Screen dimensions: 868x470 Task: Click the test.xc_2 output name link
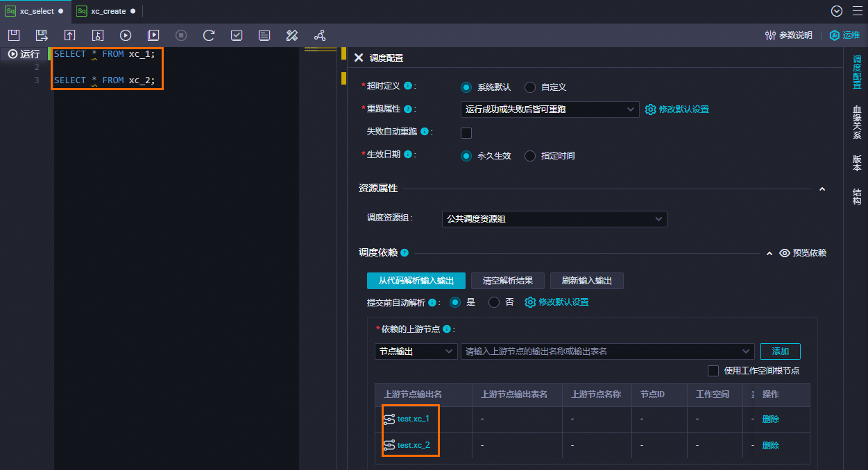click(x=414, y=445)
